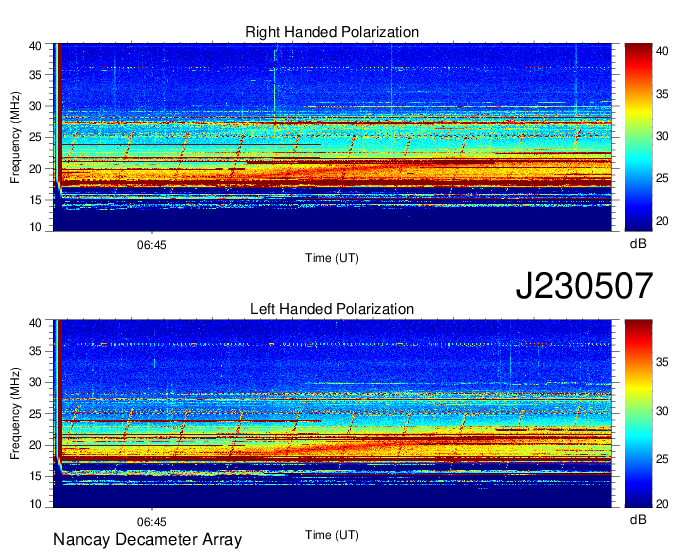This screenshot has width=680, height=552.
Task: Click the 'Right Handed Polarization' title
Action: [x=332, y=32]
